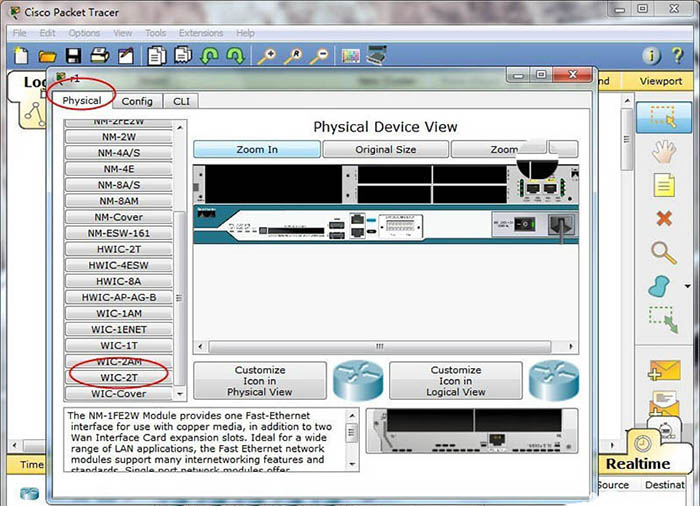Click the Zoom Reset magnifier icon
700x506 pixels.
click(293, 56)
